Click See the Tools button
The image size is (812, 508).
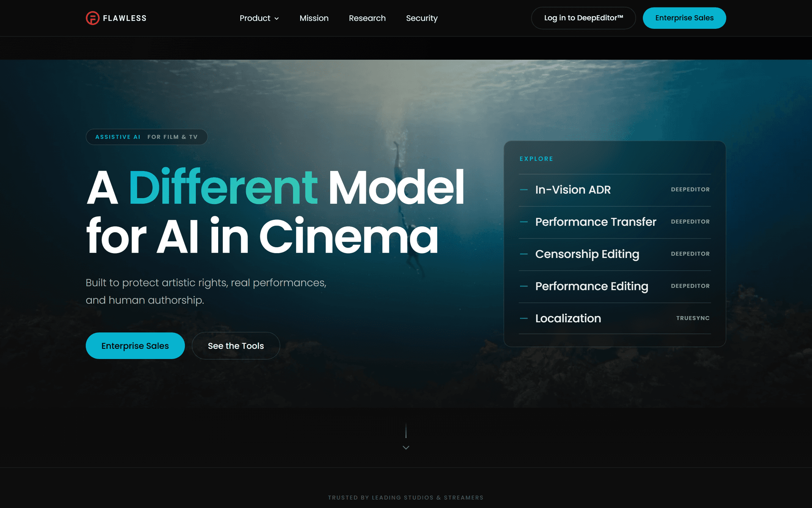[236, 346]
